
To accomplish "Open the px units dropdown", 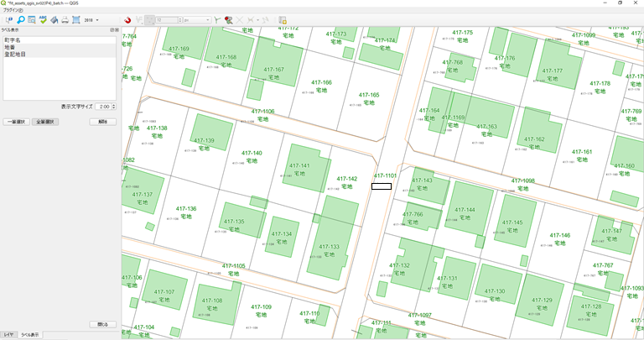I will (196, 19).
